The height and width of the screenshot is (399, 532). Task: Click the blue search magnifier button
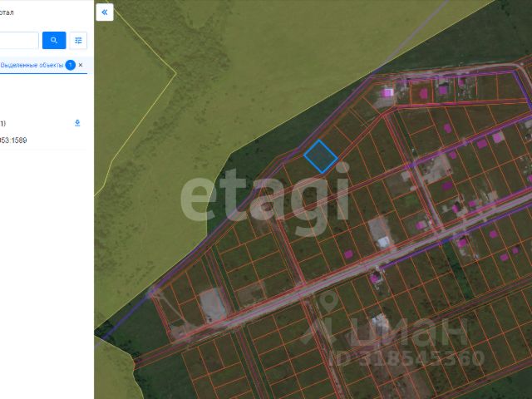click(54, 41)
